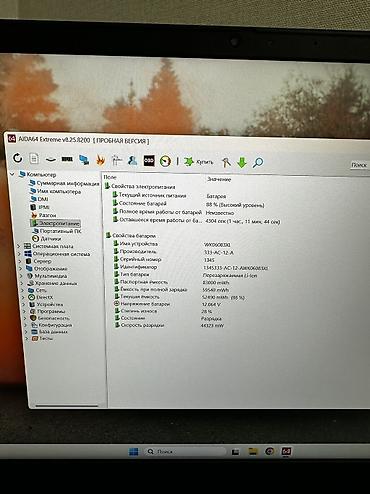The image size is (370, 494).
Task: Click the green download arrow icon
Action: (x=242, y=163)
